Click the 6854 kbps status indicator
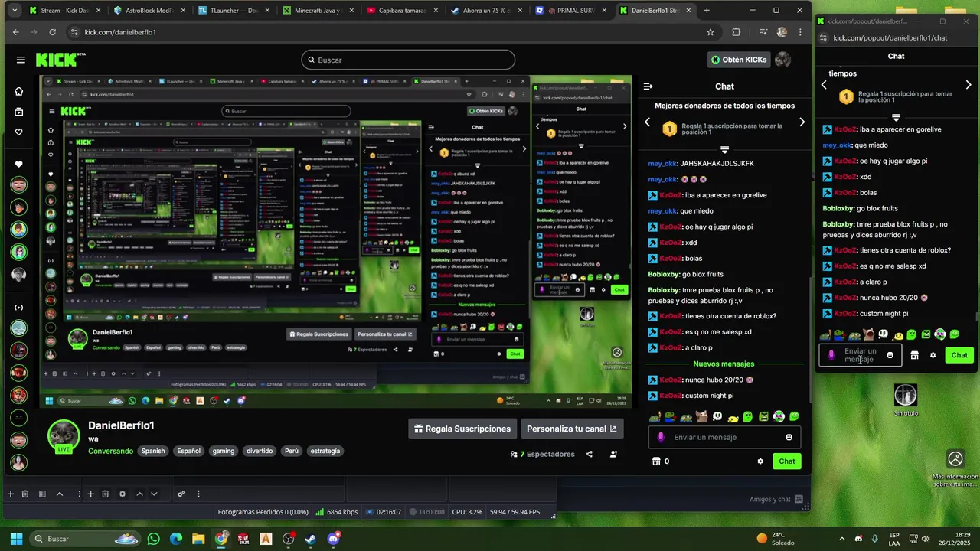 (336, 512)
